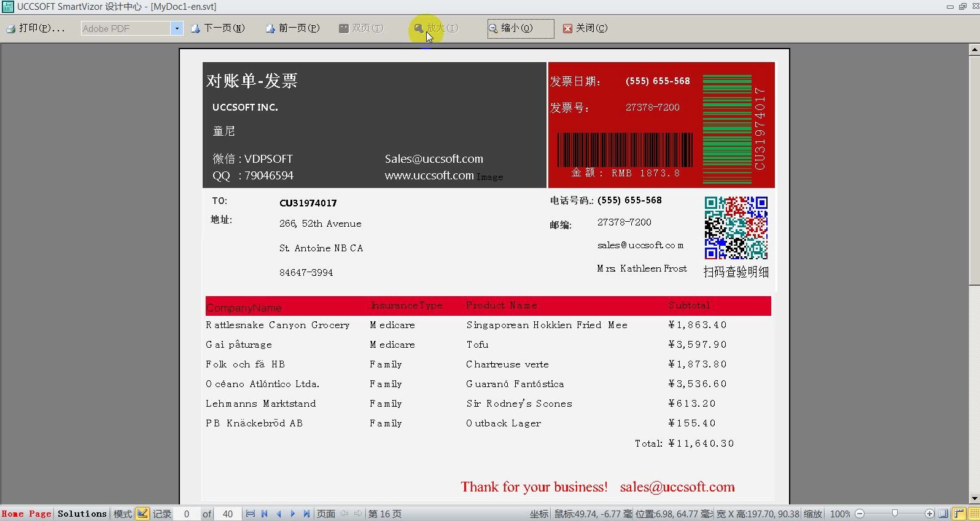Open the Adobe PDF printer dropdown
Viewport: 980px width, 521px height.
tap(177, 28)
